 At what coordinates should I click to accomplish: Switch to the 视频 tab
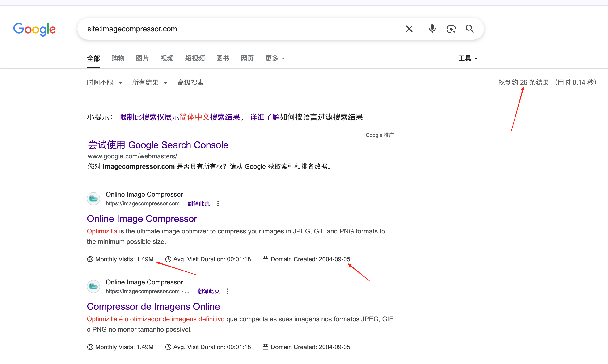coord(167,58)
